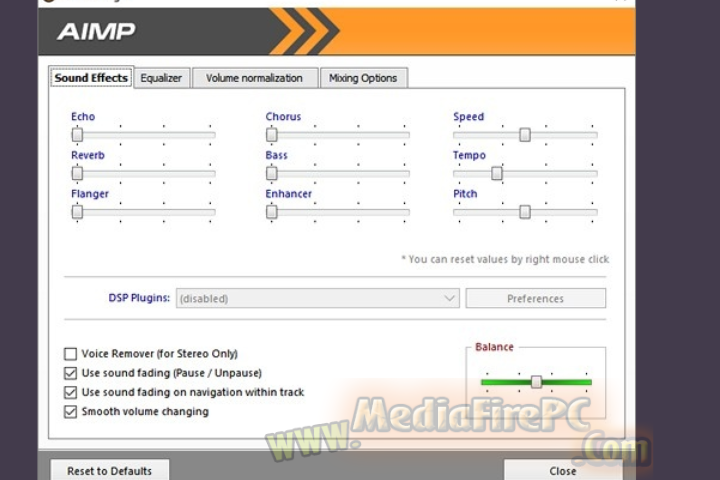This screenshot has height=480, width=720.
Task: Disable Smooth volume changing checkbox
Action: 70,412
